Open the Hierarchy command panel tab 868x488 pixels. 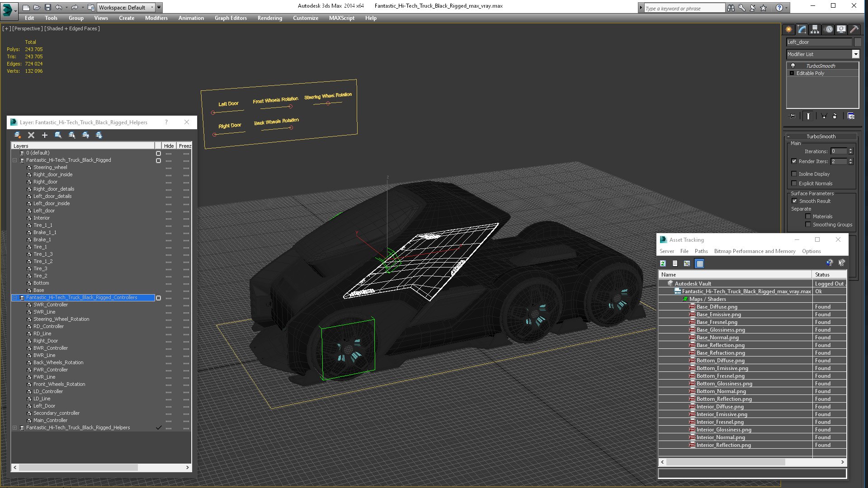pyautogui.click(x=815, y=29)
